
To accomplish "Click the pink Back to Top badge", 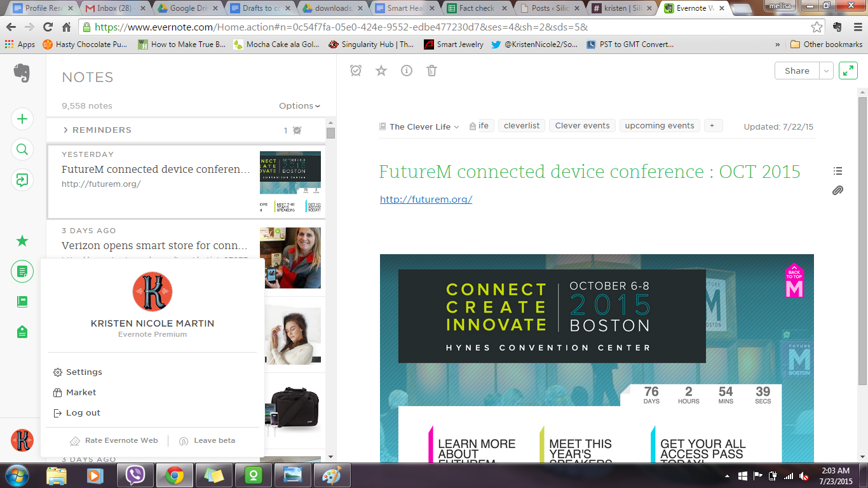I will pos(794,280).
